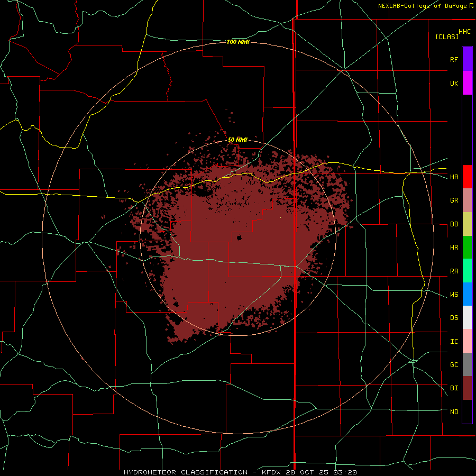The image size is (476, 476).
Task: Click the RF purple legend swatch
Action: [467, 59]
